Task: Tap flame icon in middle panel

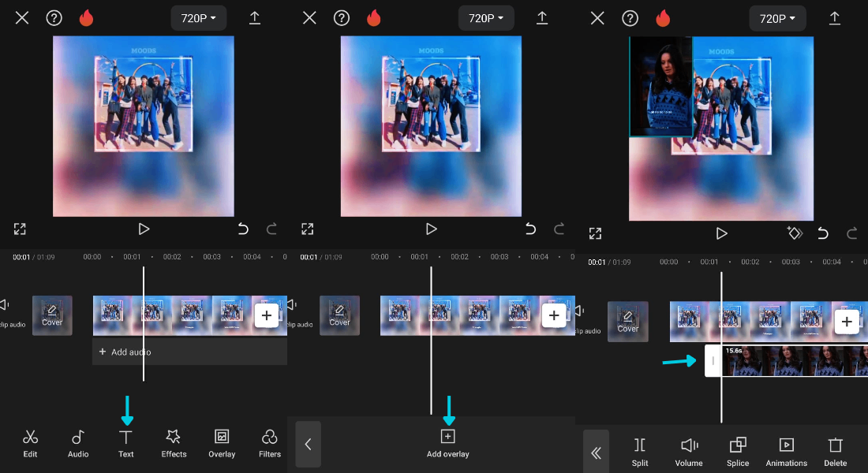Action: [x=374, y=18]
